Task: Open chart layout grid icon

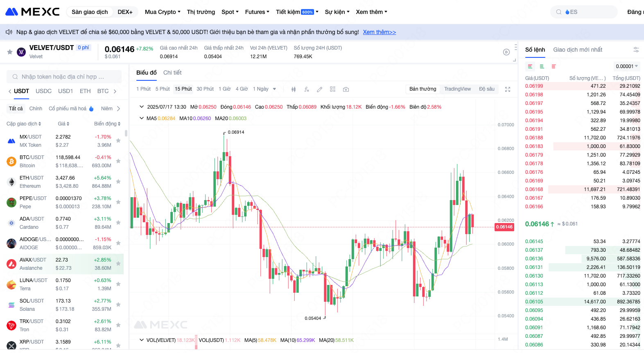Action: [x=333, y=89]
